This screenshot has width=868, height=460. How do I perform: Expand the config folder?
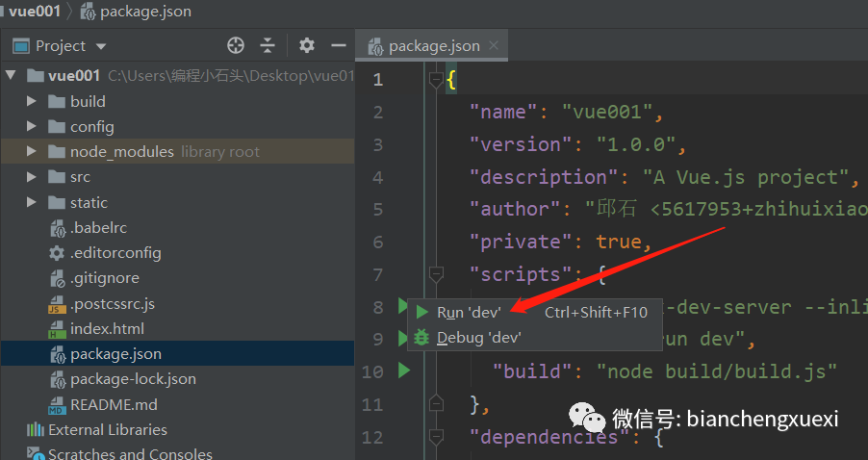coord(32,126)
